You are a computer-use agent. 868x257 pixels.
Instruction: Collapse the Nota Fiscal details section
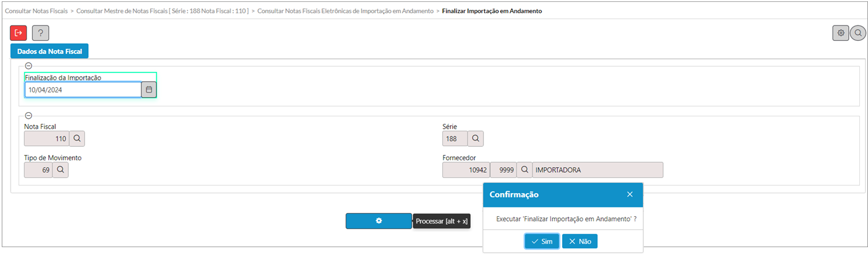(29, 115)
